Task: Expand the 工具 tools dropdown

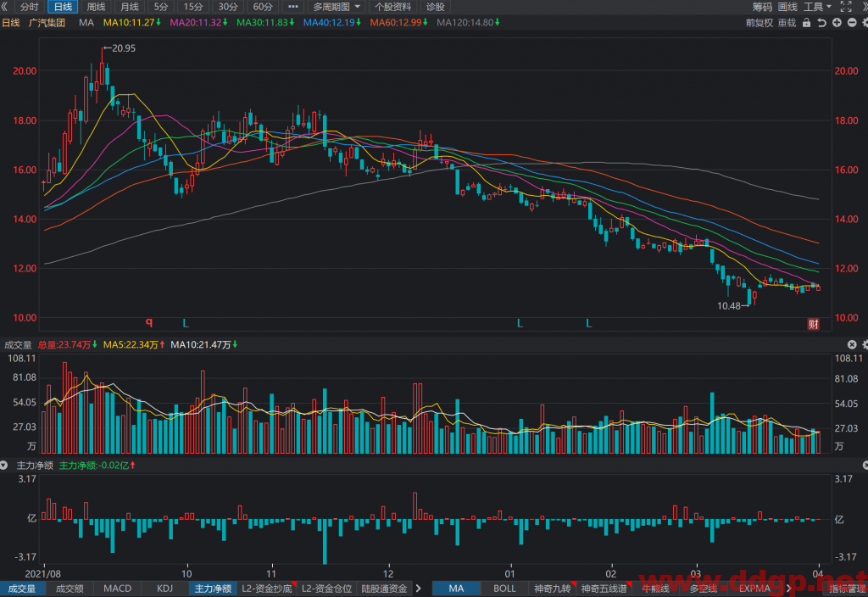Action: click(817, 7)
